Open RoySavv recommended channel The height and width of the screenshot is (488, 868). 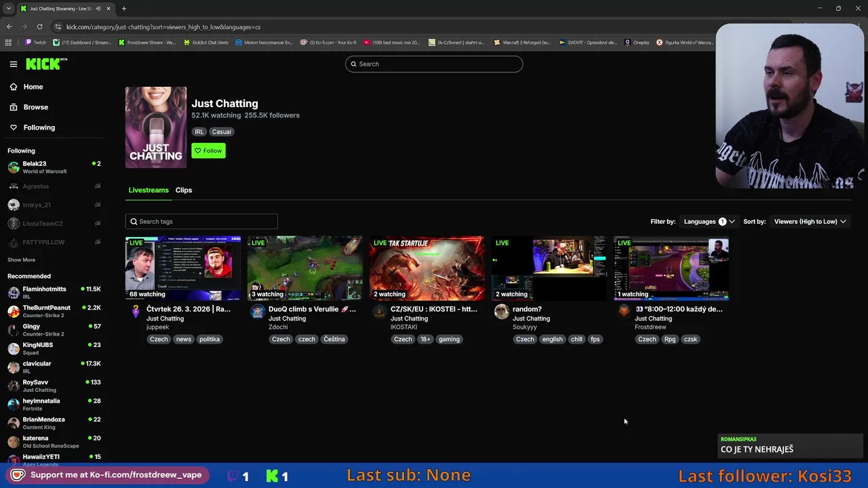coord(54,386)
